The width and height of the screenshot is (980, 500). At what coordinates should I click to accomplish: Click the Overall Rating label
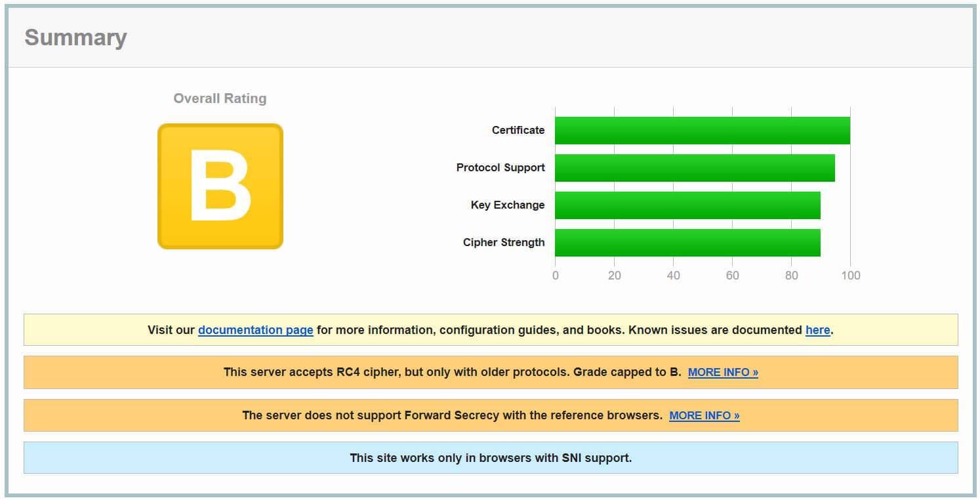click(x=220, y=98)
